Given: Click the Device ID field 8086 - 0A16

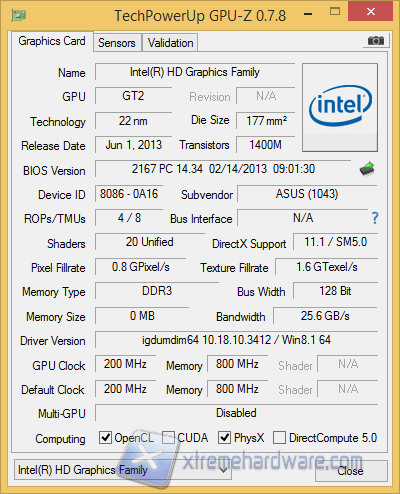Looking at the screenshot, I should point(129,194).
